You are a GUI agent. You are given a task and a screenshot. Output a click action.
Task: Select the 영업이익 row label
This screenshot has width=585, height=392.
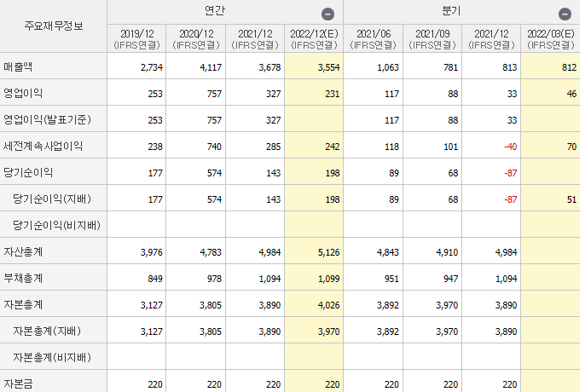[x=23, y=93]
